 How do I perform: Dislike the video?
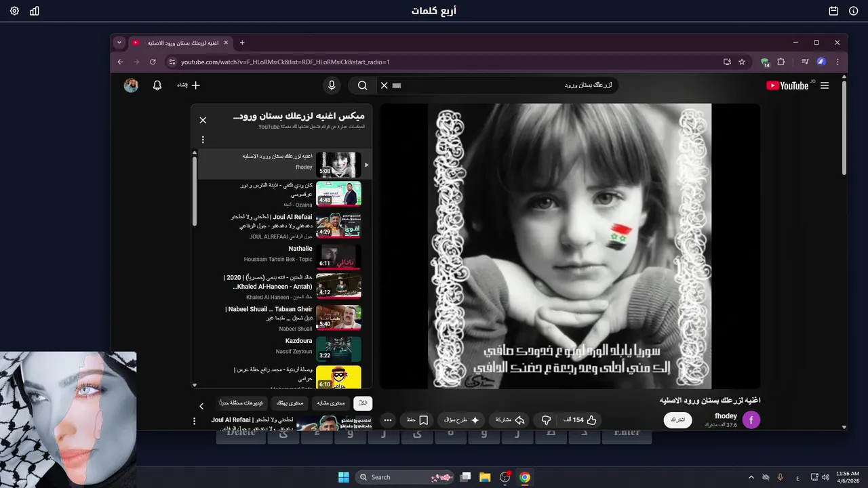pyautogui.click(x=547, y=420)
